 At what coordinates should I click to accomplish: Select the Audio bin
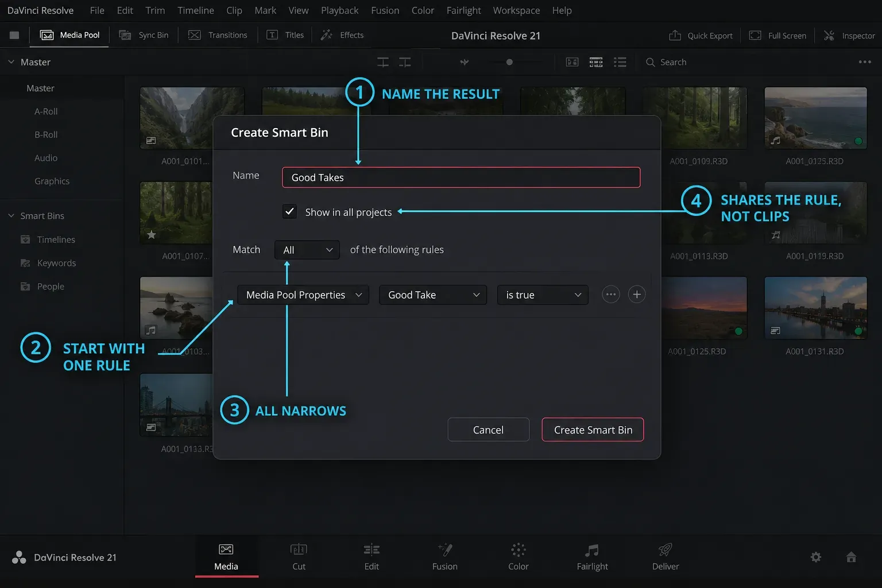(46, 158)
